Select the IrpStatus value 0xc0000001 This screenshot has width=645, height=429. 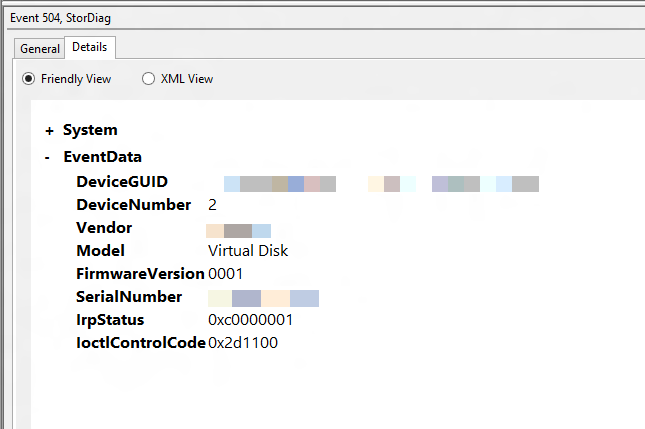[x=251, y=320]
